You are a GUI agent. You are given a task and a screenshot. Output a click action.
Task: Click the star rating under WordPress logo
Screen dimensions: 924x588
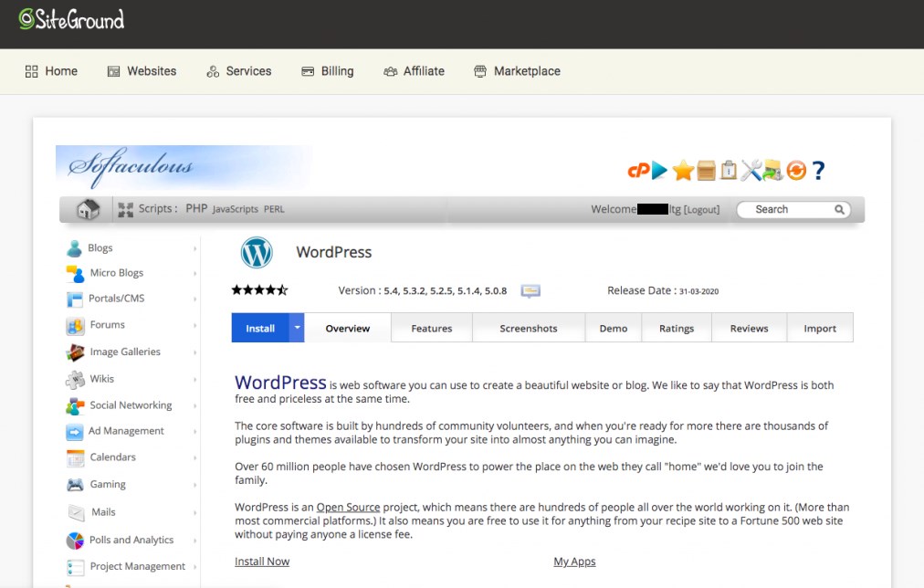tap(259, 289)
